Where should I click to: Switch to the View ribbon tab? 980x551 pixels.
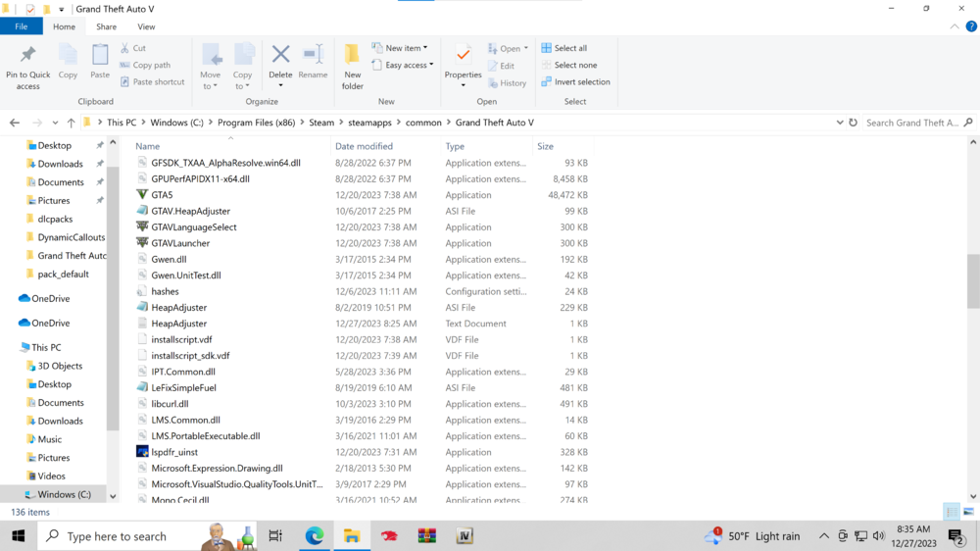pos(146,26)
